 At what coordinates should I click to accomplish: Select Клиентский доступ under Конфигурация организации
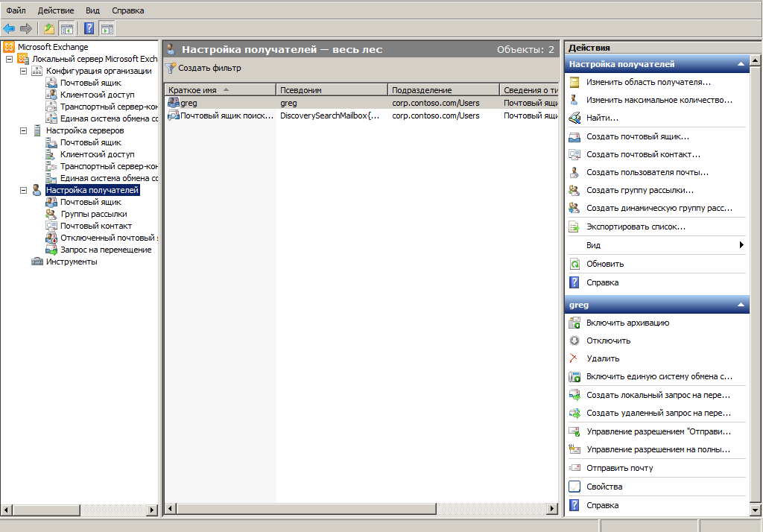click(97, 95)
